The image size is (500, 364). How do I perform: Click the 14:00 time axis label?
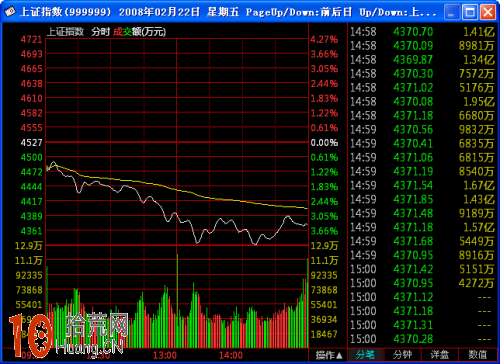click(231, 355)
